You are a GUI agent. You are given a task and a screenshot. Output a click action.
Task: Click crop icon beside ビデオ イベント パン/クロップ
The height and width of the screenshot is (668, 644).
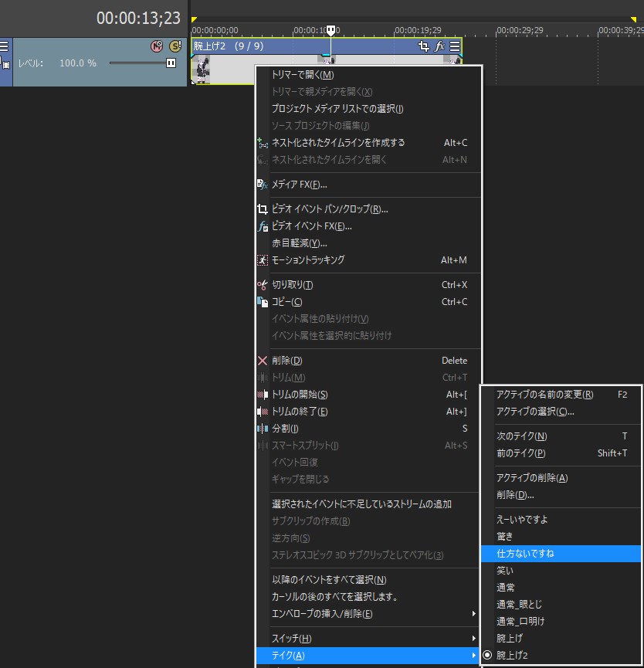pos(263,209)
